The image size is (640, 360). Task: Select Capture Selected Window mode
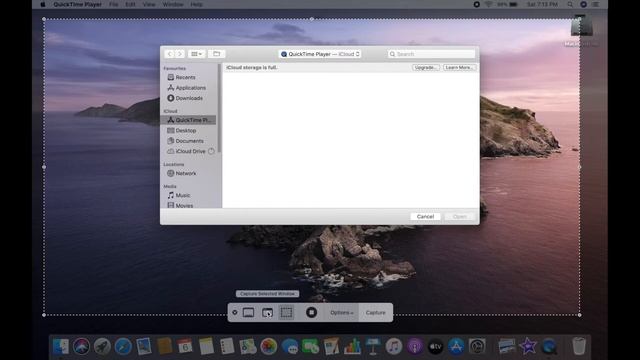[x=267, y=313]
